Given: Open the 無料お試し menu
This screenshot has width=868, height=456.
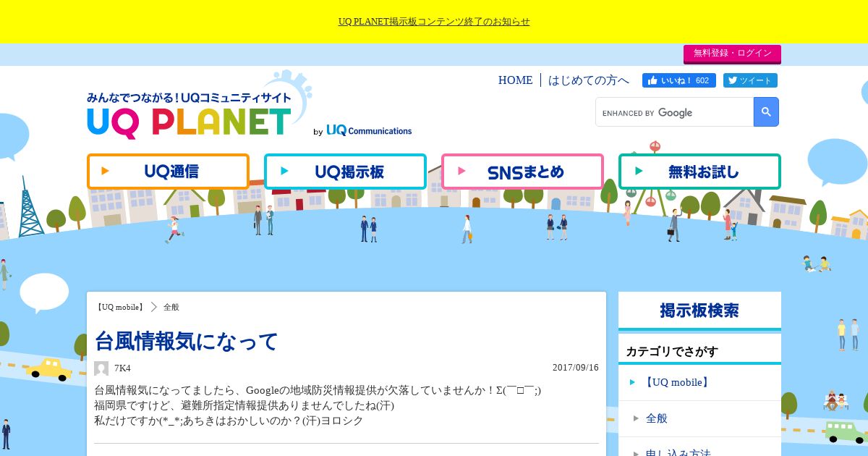Looking at the screenshot, I should (x=699, y=172).
